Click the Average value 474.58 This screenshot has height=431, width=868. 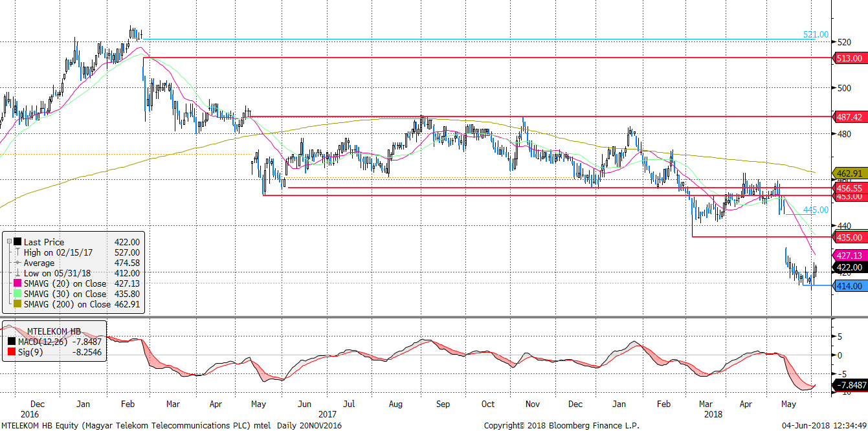(126, 263)
